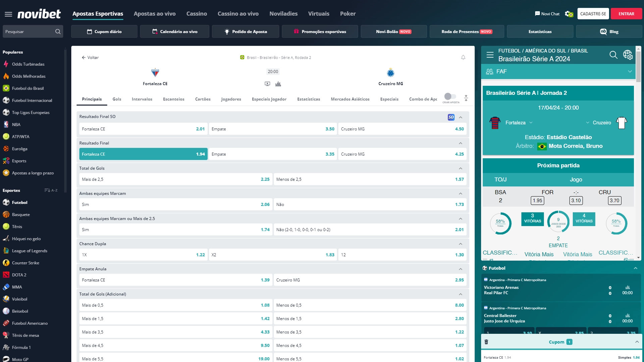The height and width of the screenshot is (362, 644).
Task: Open the stats widget hamburger menu
Action: tap(490, 55)
